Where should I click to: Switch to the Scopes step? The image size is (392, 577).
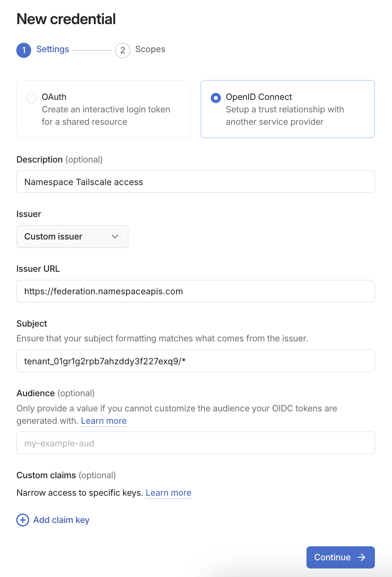click(x=150, y=49)
